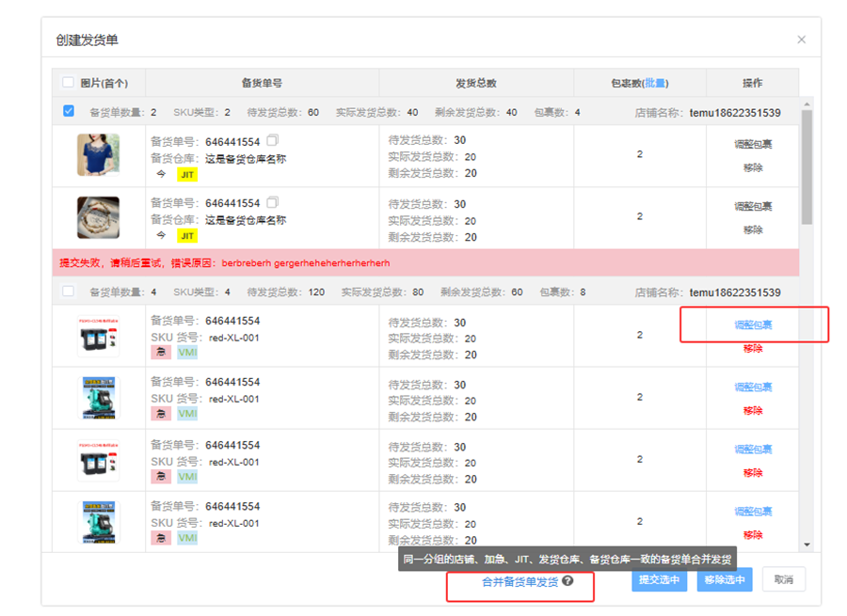This screenshot has width=847, height=616.
Task: Click 移除 in second row of 4-order group
Action: click(x=753, y=411)
